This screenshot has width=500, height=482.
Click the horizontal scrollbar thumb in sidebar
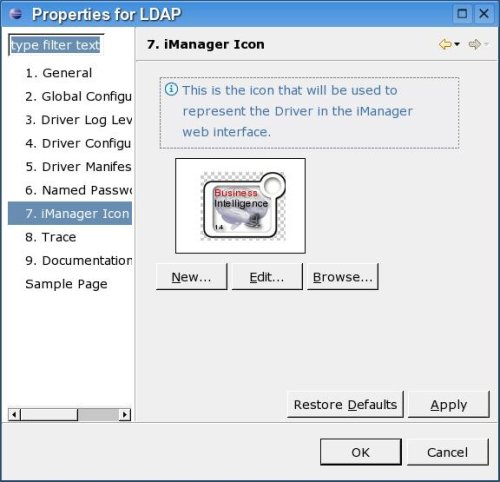tap(49, 415)
